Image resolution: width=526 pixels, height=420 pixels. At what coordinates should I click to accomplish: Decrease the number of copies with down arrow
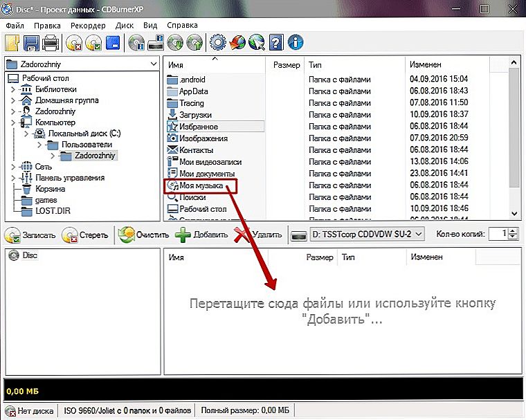click(x=513, y=237)
